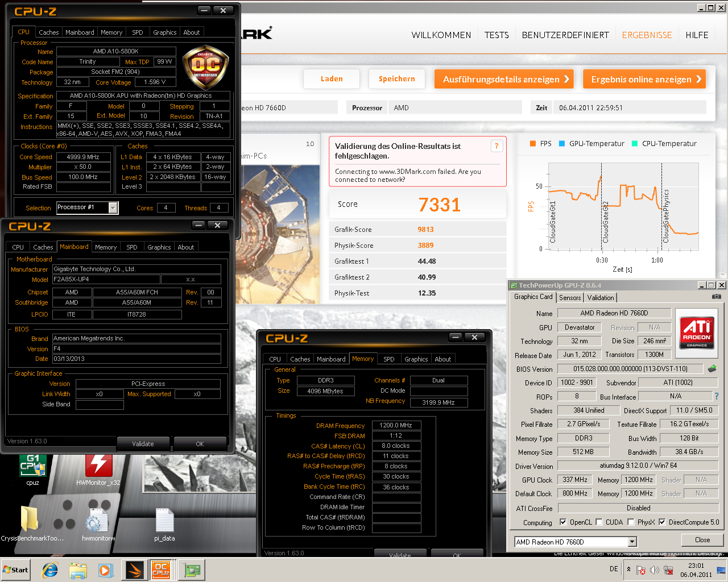Open Windows Explorer from the taskbar

[78, 570]
